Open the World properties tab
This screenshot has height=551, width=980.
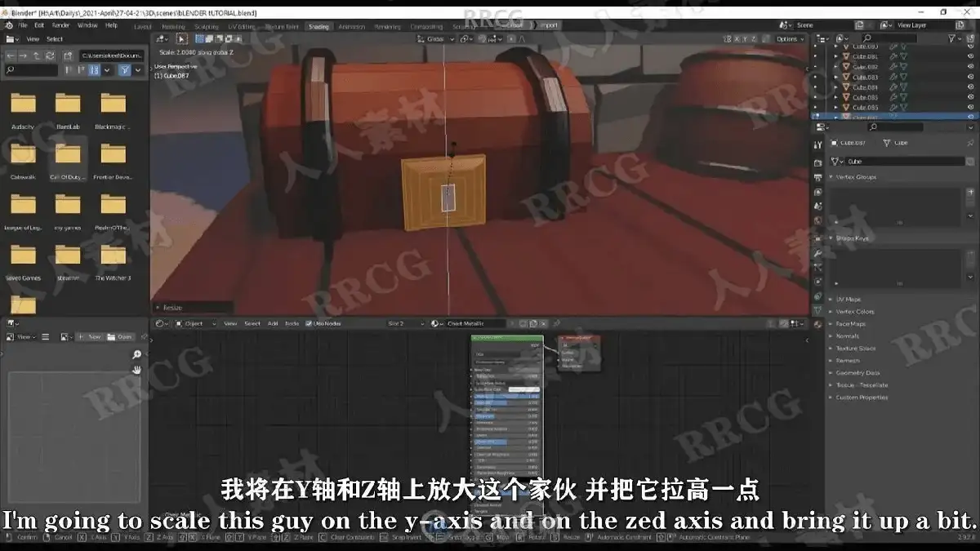818,221
